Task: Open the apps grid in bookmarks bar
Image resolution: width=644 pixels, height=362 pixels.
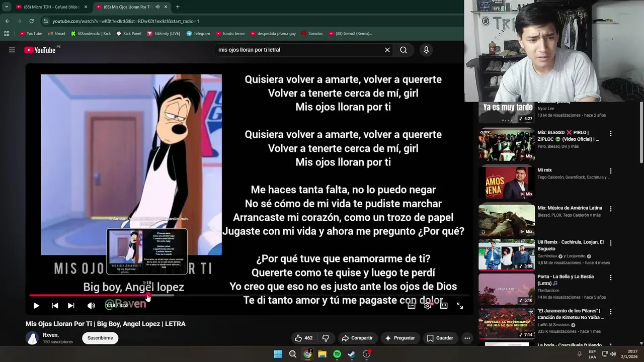Action: (7, 34)
